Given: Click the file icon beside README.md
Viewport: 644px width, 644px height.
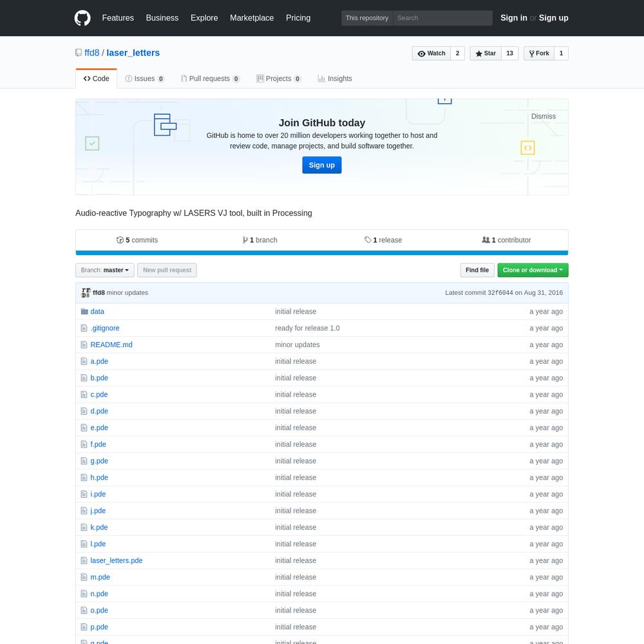Looking at the screenshot, I should pos(84,345).
